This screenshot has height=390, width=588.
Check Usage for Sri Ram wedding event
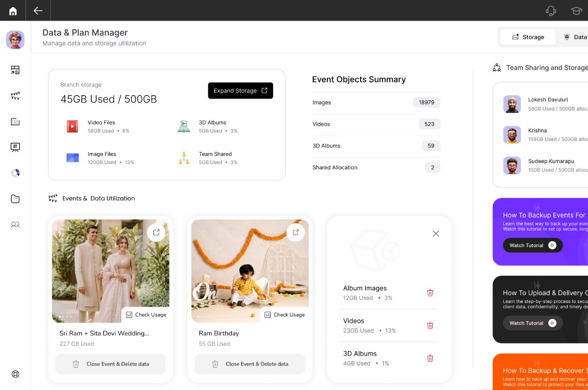click(x=146, y=314)
